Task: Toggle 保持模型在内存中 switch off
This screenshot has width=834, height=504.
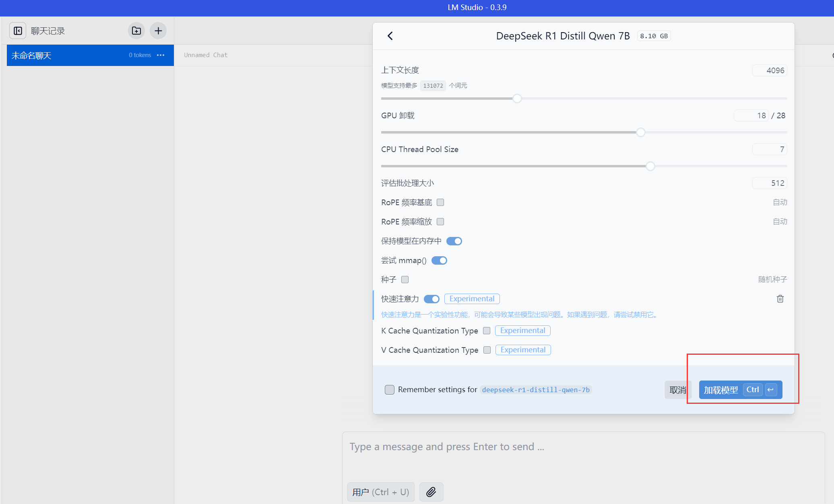Action: [x=454, y=241]
